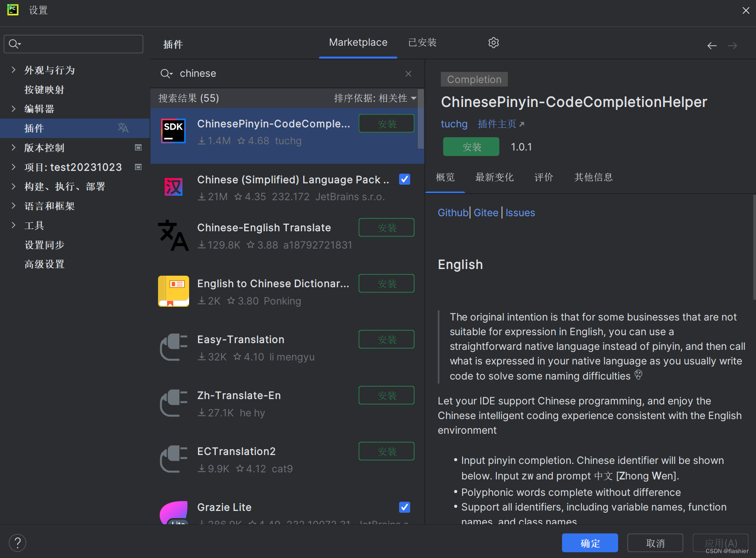The height and width of the screenshot is (558, 756).
Task: Select the 插件 settings tree item
Action: [x=75, y=128]
